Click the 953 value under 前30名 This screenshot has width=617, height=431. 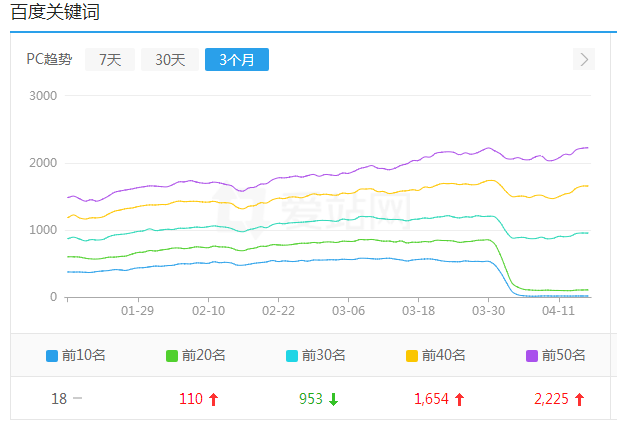click(x=311, y=399)
